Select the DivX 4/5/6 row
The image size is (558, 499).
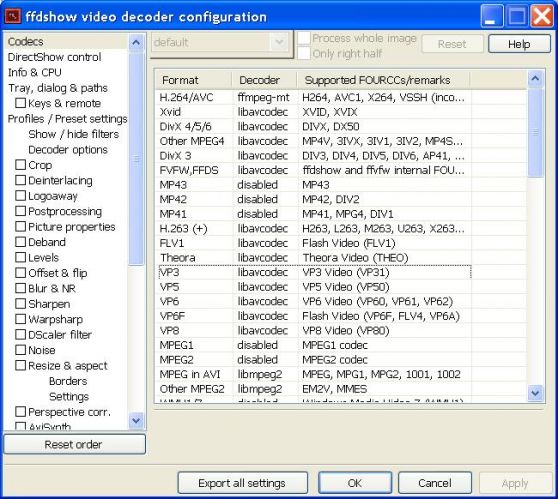[x=315, y=126]
